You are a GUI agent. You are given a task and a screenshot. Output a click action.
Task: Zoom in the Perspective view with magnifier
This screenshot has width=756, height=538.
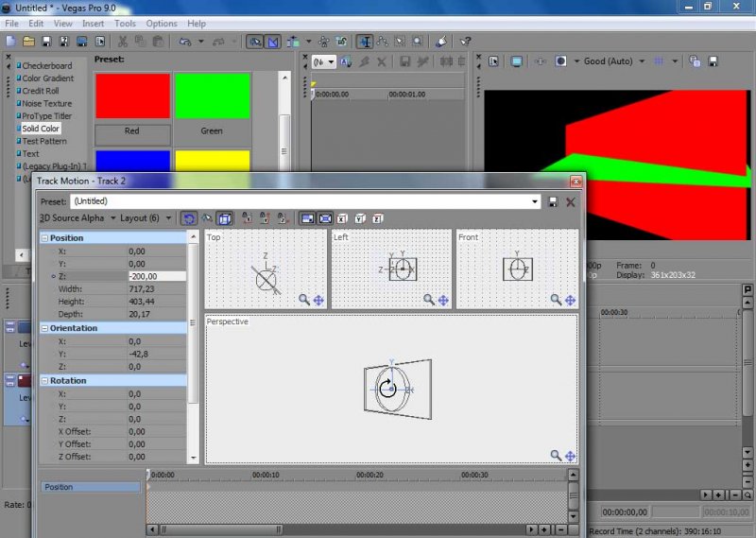point(556,456)
